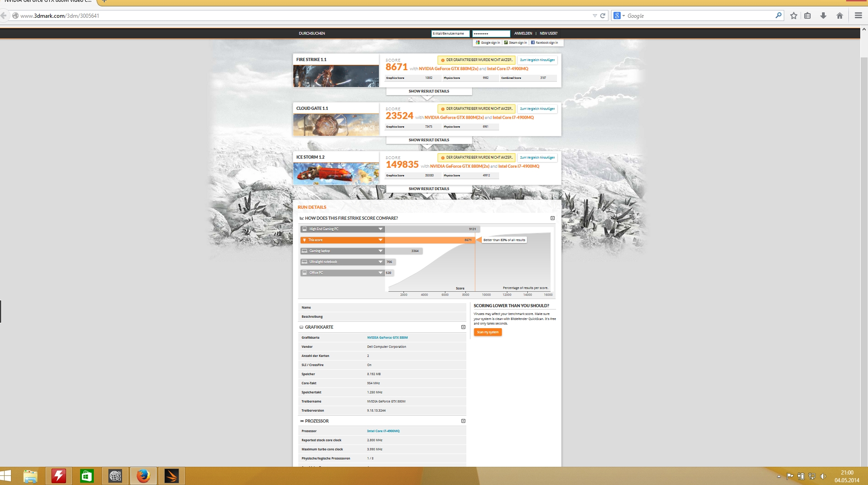Collapse the Prozessor section
Screen dimensions: 868x485
(x=463, y=421)
